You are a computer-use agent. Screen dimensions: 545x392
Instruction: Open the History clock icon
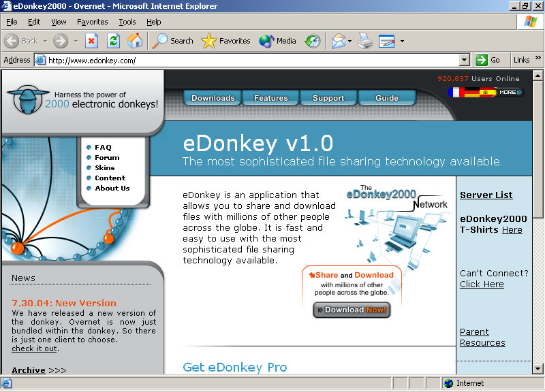pyautogui.click(x=313, y=41)
